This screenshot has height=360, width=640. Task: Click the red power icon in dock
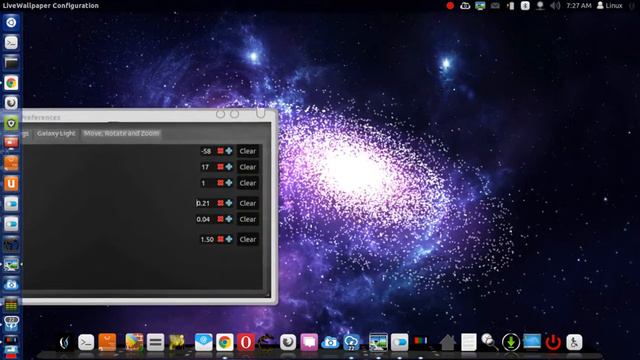[553, 342]
